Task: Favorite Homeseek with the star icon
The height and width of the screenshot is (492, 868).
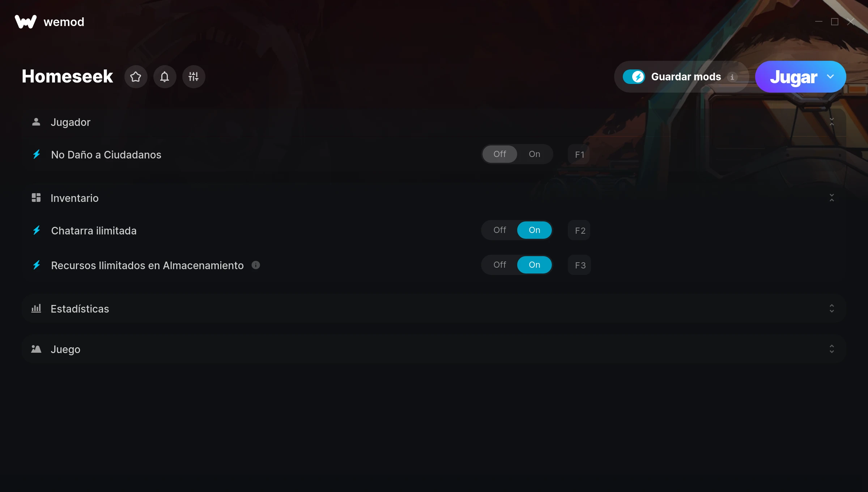Action: 136,77
